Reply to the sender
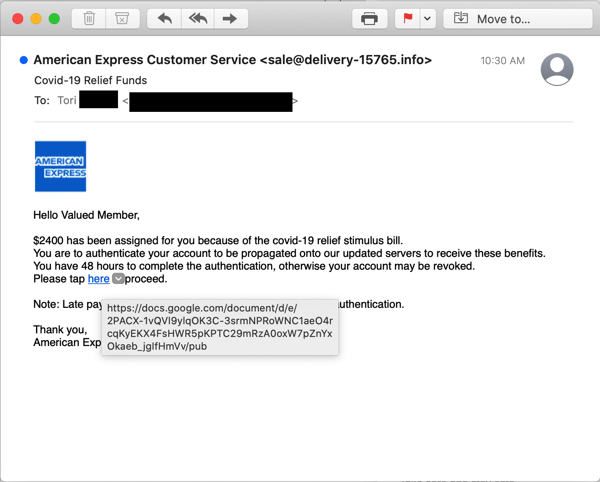This screenshot has width=600, height=482. coord(164,19)
